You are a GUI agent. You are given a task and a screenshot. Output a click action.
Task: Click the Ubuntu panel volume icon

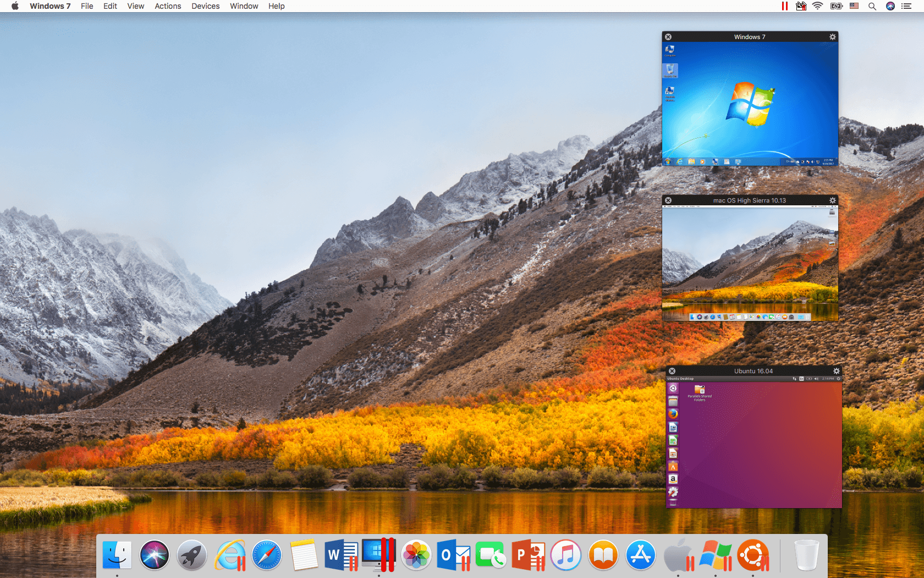[817, 379]
